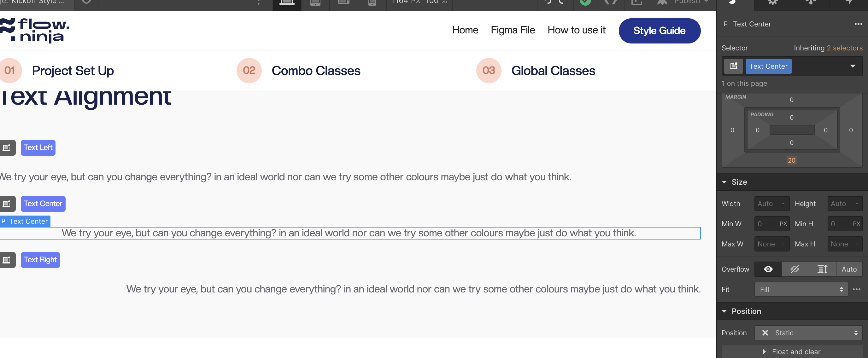Viewport: 868px width, 358px height.
Task: Open the Position dropdown showing Static
Action: coord(808,333)
